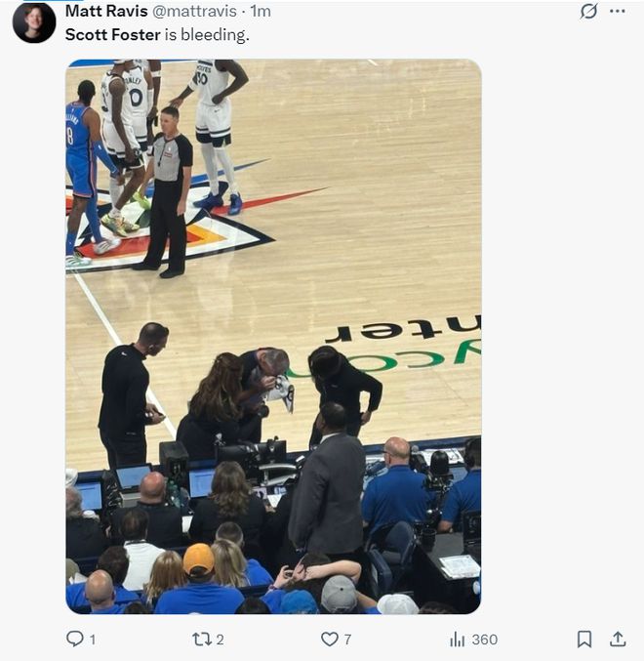Click the 1m timestamp link

[261, 12]
